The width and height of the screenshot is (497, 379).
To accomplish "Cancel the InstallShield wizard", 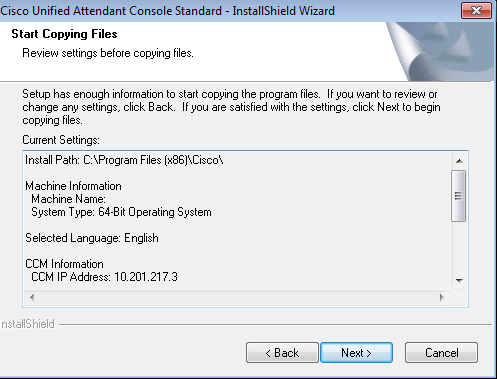I will click(x=441, y=352).
